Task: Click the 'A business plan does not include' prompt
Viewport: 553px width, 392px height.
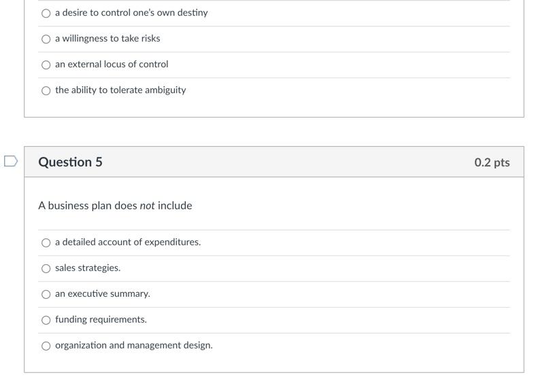Action: (115, 205)
